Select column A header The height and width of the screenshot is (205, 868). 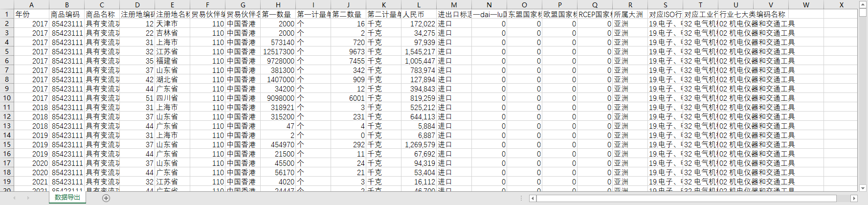click(32, 5)
